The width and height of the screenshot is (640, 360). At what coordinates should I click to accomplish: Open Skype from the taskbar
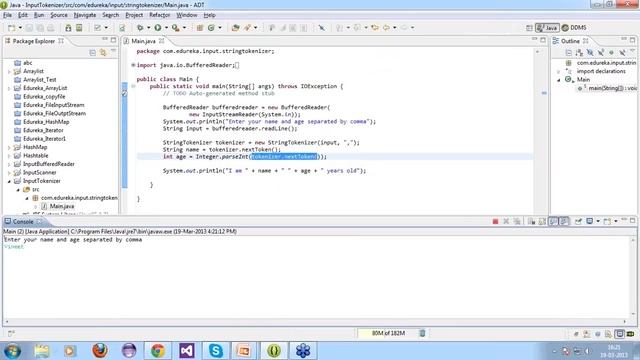click(x=216, y=351)
